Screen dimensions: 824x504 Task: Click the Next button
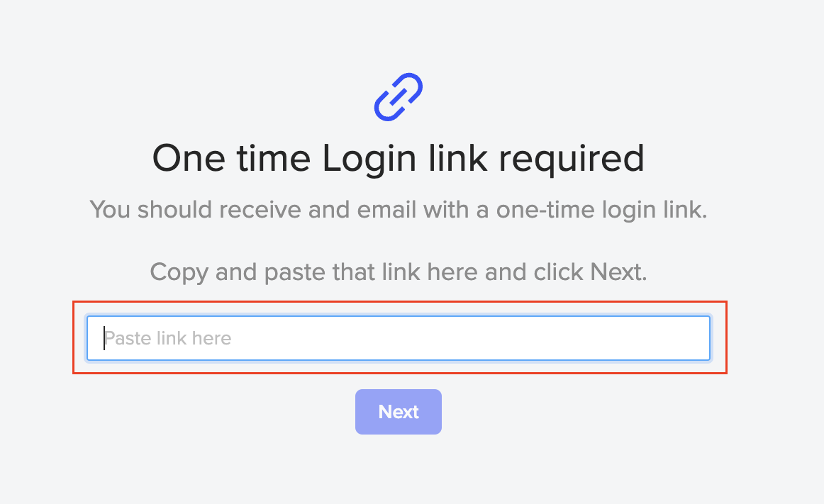398,412
